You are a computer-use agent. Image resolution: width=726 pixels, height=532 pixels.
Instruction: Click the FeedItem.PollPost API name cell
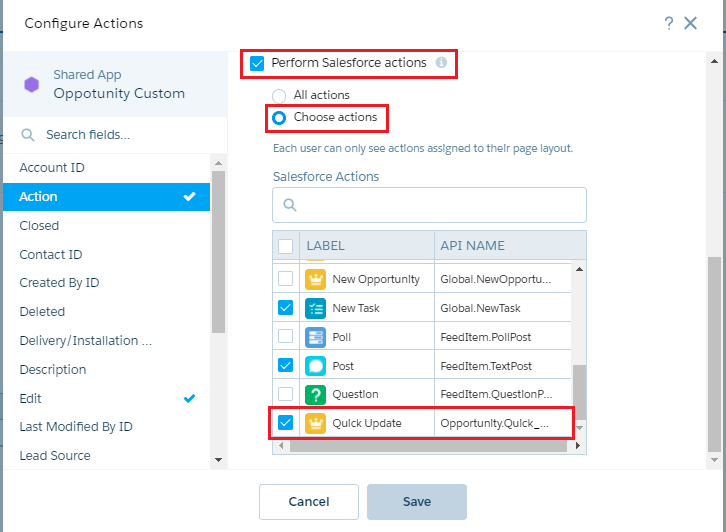[503, 337]
